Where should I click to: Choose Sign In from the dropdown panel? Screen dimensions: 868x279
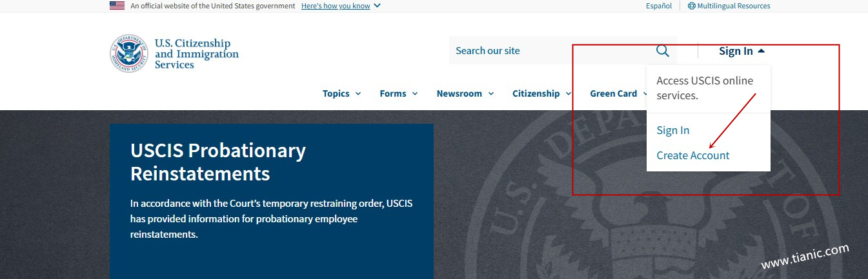click(673, 130)
